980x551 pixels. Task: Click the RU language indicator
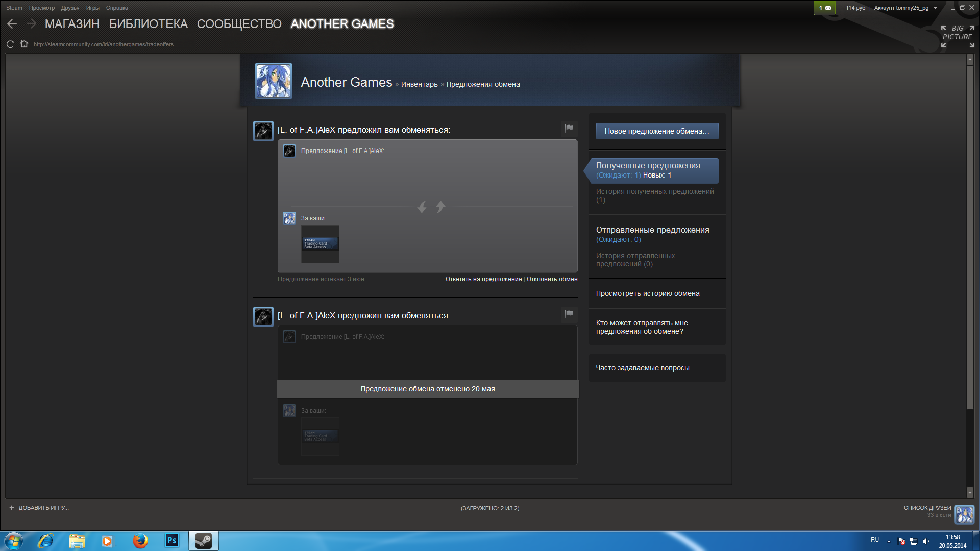click(x=875, y=540)
